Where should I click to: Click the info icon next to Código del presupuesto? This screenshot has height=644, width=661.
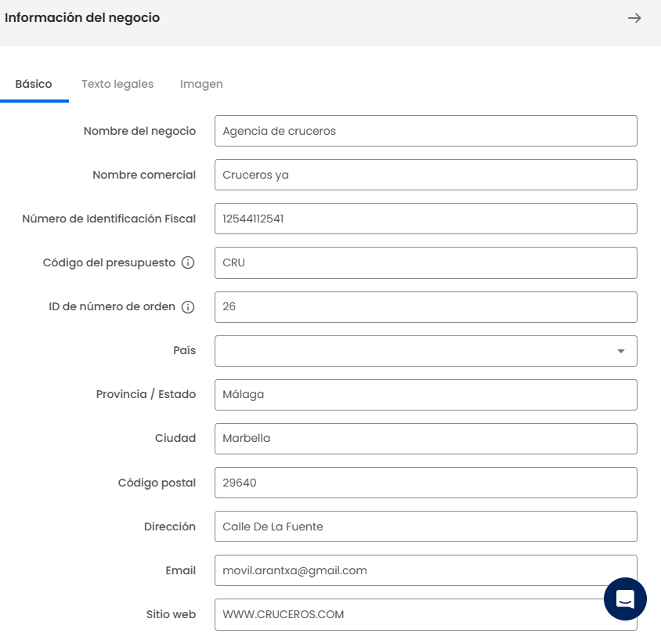187,262
